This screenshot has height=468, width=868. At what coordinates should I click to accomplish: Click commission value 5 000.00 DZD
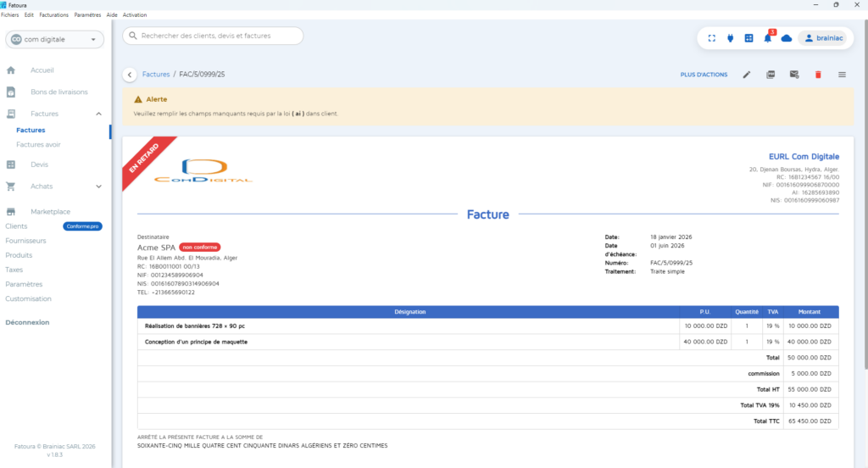(811, 374)
